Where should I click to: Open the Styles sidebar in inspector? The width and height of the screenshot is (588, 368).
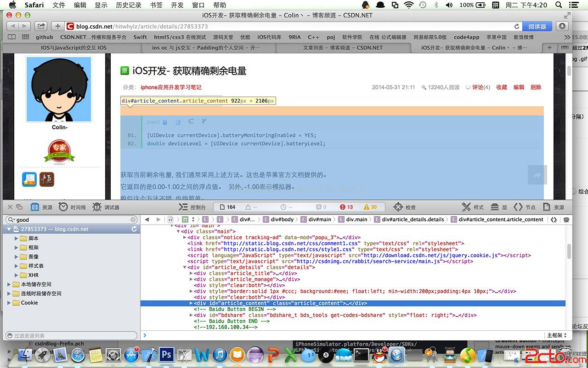(x=473, y=207)
